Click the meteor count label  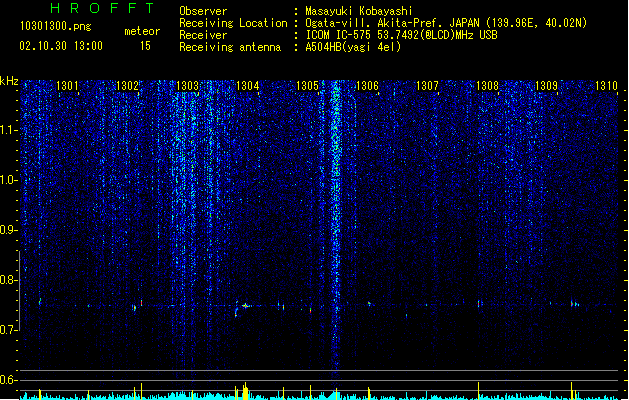pos(142,31)
